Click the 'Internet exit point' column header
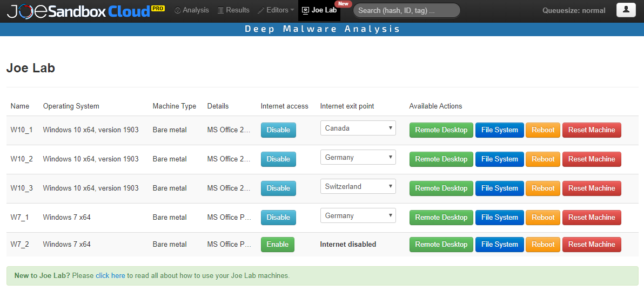644x291 pixels. [347, 106]
